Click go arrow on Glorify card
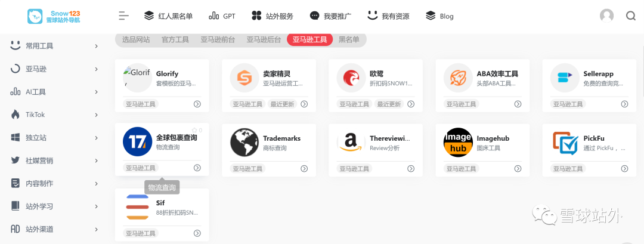Screen dimensions: 644x244 [197, 104]
